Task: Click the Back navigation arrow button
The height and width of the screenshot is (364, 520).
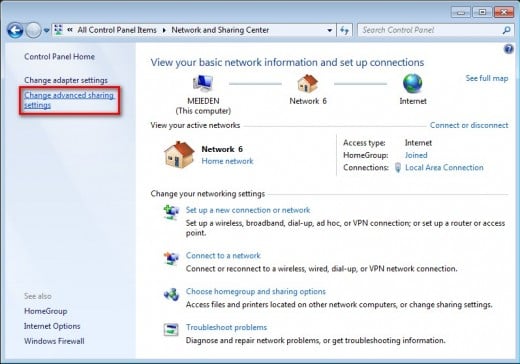Action: (x=15, y=31)
